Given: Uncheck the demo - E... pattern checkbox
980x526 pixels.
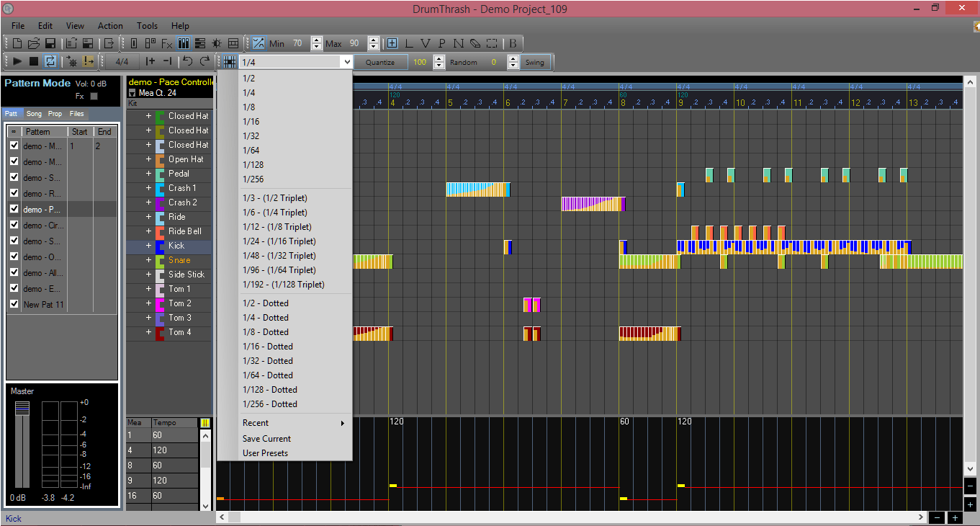Looking at the screenshot, I should point(14,288).
